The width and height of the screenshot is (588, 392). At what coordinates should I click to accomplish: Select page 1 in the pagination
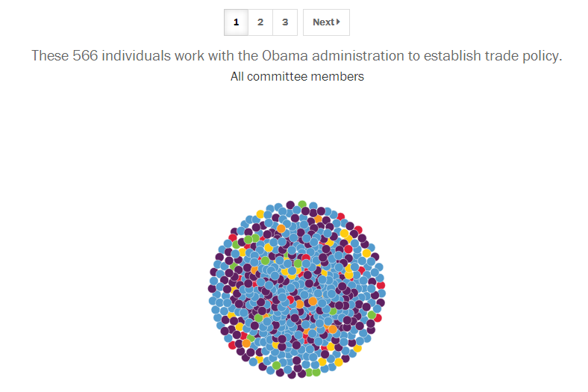[x=236, y=22]
